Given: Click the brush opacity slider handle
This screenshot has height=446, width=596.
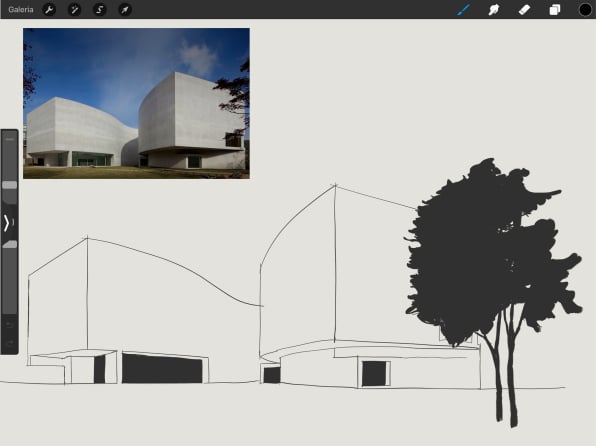Looking at the screenshot, I should pyautogui.click(x=10, y=244).
